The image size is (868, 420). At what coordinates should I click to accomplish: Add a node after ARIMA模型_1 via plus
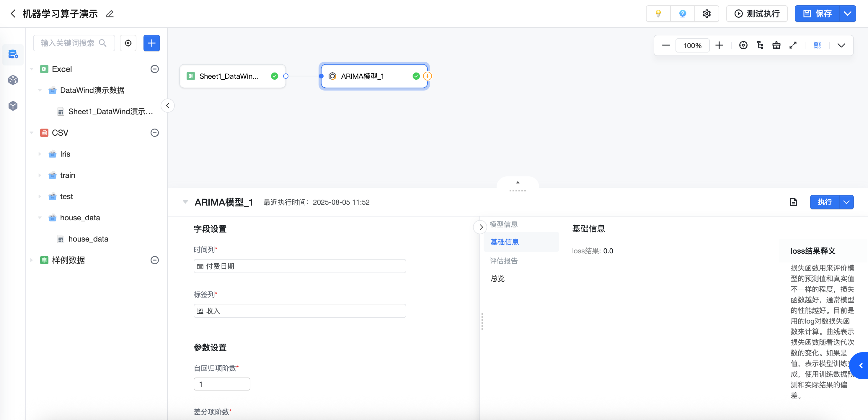coord(427,76)
